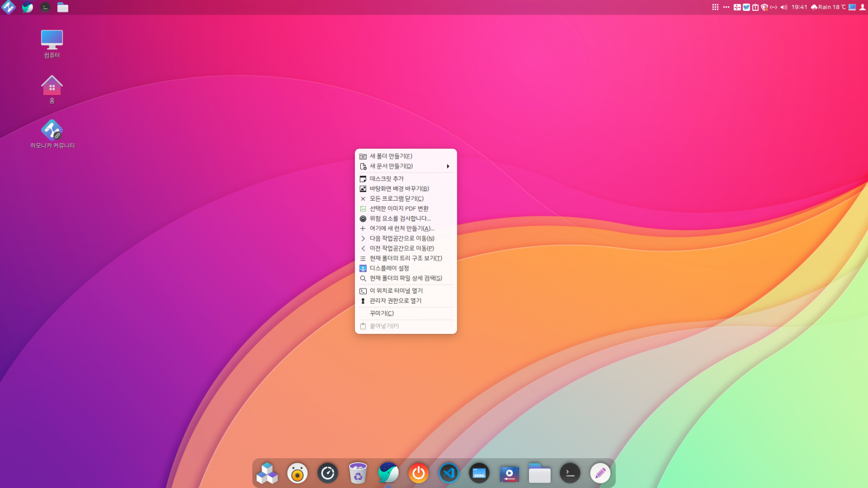Image resolution: width=868 pixels, height=488 pixels.
Task: Click the orange power button in dock
Action: point(418,473)
